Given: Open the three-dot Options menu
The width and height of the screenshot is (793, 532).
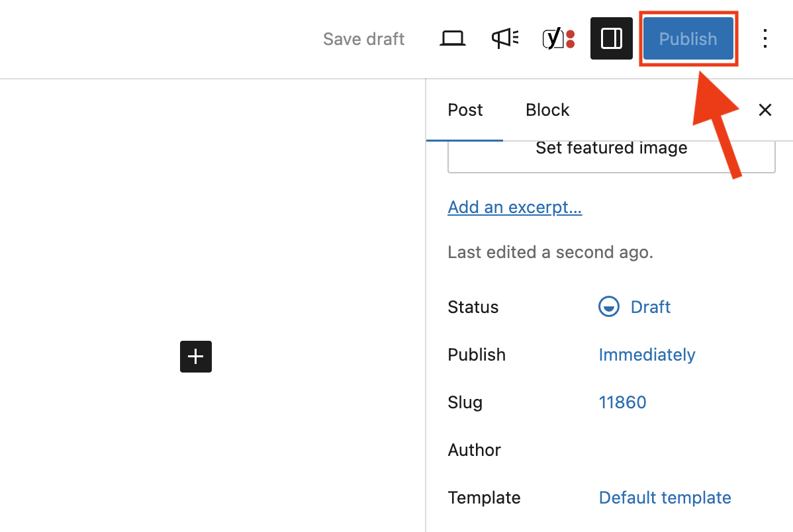Looking at the screenshot, I should (765, 39).
